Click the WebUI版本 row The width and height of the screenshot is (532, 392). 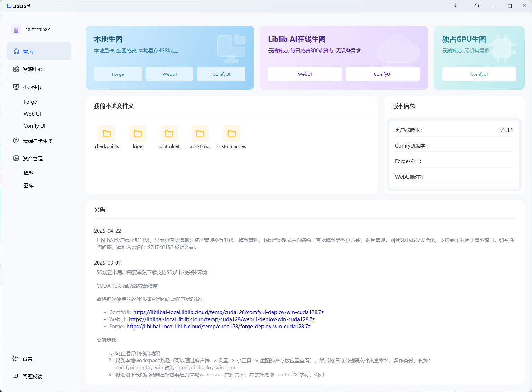point(454,177)
